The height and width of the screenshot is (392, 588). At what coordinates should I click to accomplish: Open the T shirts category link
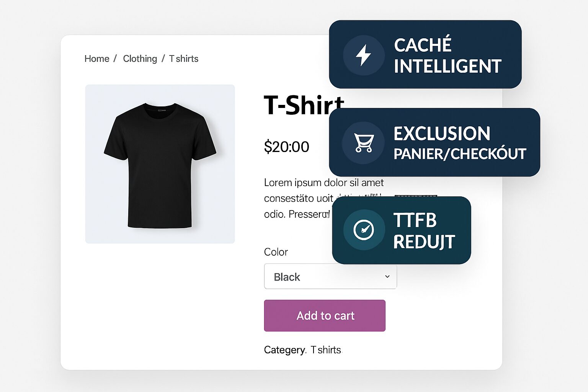point(326,350)
